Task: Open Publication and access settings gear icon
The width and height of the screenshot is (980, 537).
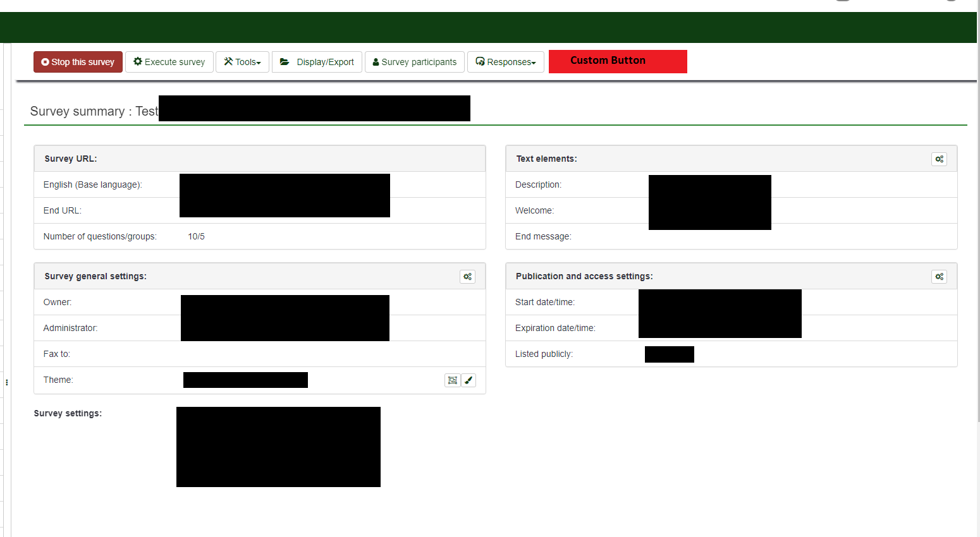Action: [939, 277]
